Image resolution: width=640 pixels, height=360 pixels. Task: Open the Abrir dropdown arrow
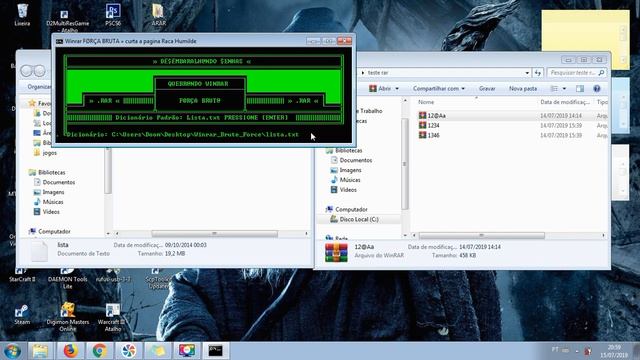(x=397, y=89)
